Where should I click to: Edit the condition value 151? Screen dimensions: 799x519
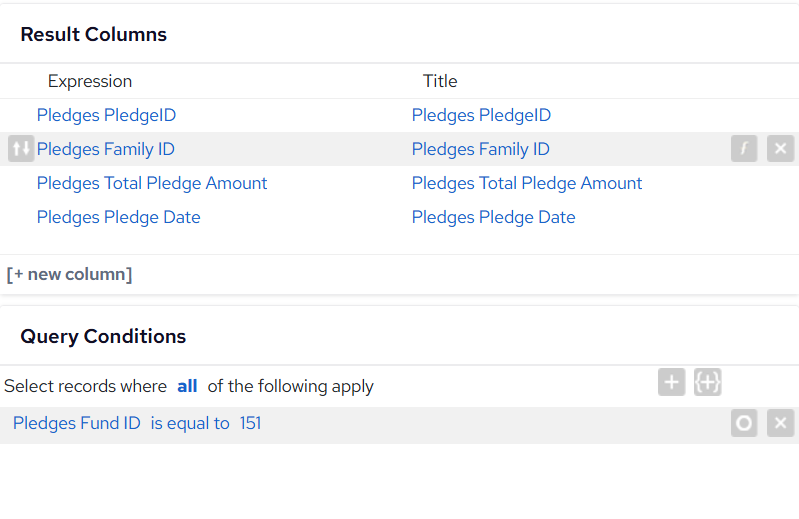click(250, 423)
